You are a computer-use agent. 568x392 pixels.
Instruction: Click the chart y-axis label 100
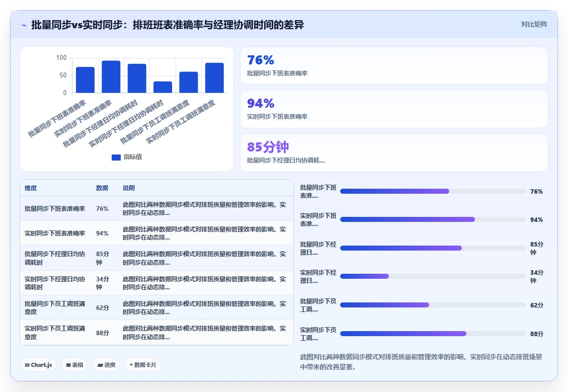[x=61, y=57]
